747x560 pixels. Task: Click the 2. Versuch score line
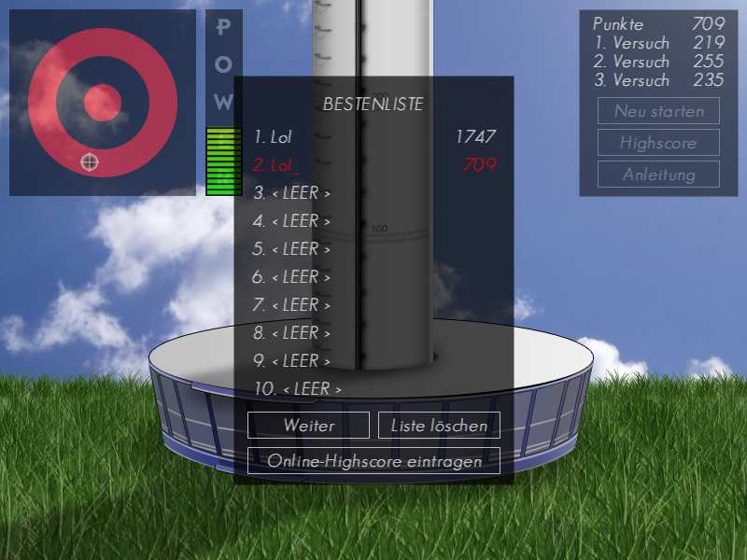[658, 62]
